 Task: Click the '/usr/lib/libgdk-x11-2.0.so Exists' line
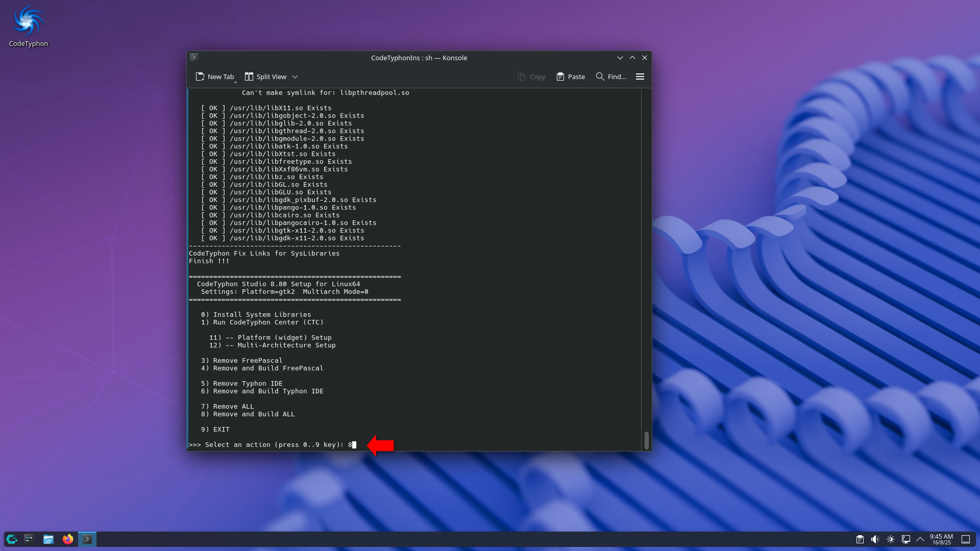click(x=283, y=238)
